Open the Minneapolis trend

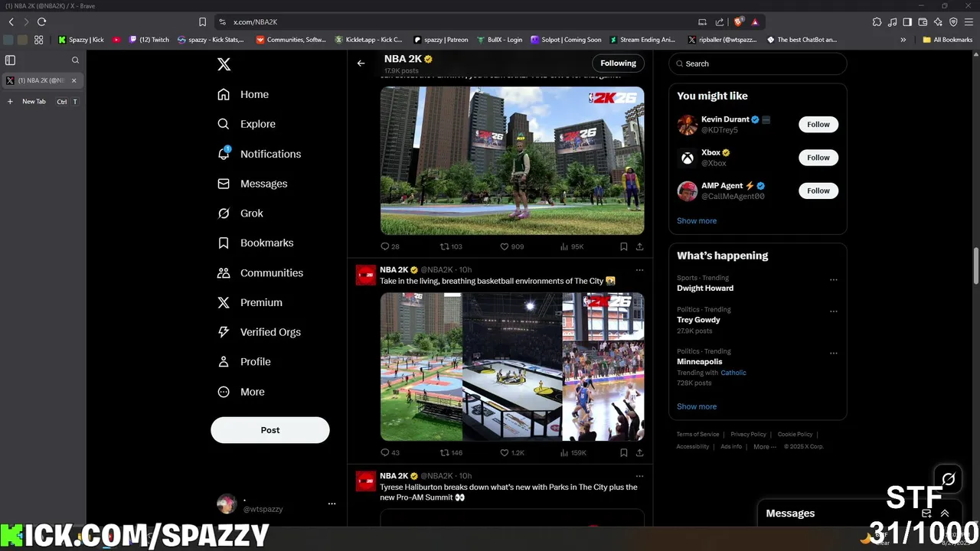pyautogui.click(x=699, y=361)
